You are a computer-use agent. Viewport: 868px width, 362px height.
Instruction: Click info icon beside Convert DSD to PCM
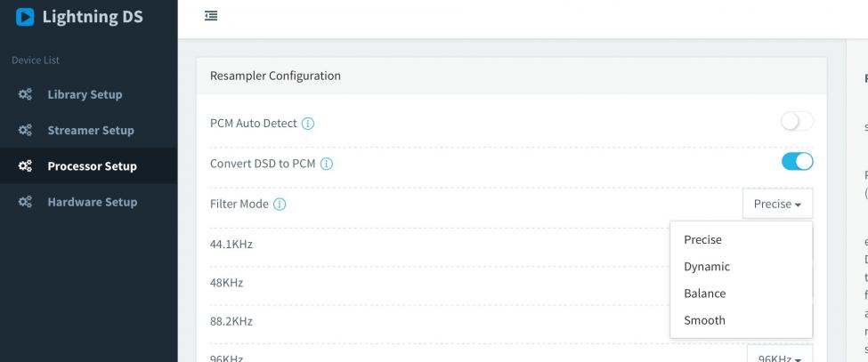pyautogui.click(x=327, y=164)
